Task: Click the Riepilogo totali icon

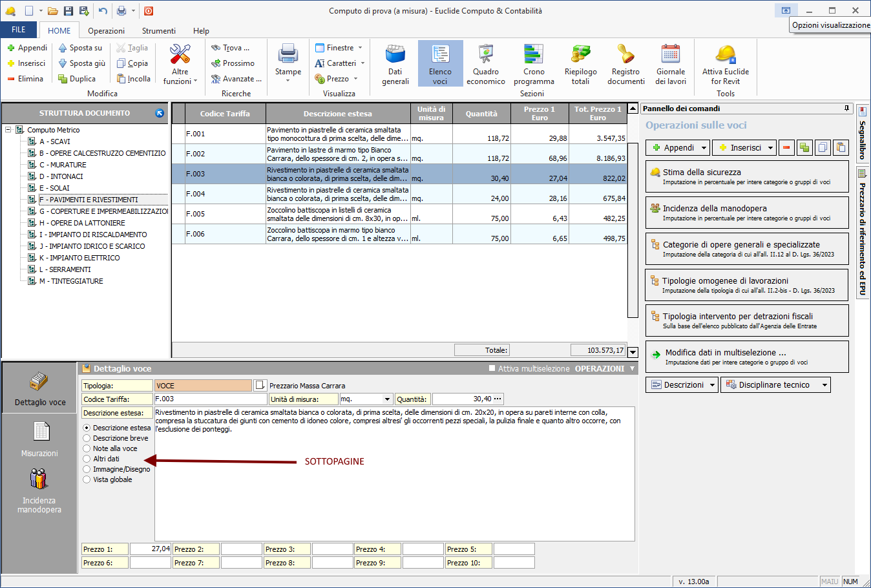Action: 580,64
